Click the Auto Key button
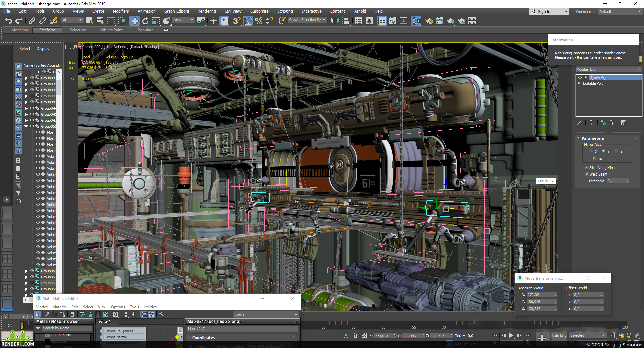 [559, 335]
